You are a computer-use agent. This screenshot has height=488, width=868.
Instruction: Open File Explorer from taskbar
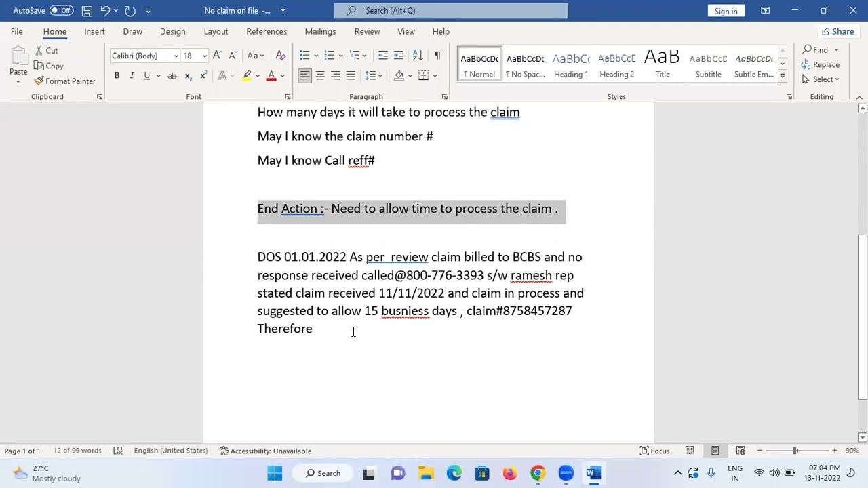[426, 473]
